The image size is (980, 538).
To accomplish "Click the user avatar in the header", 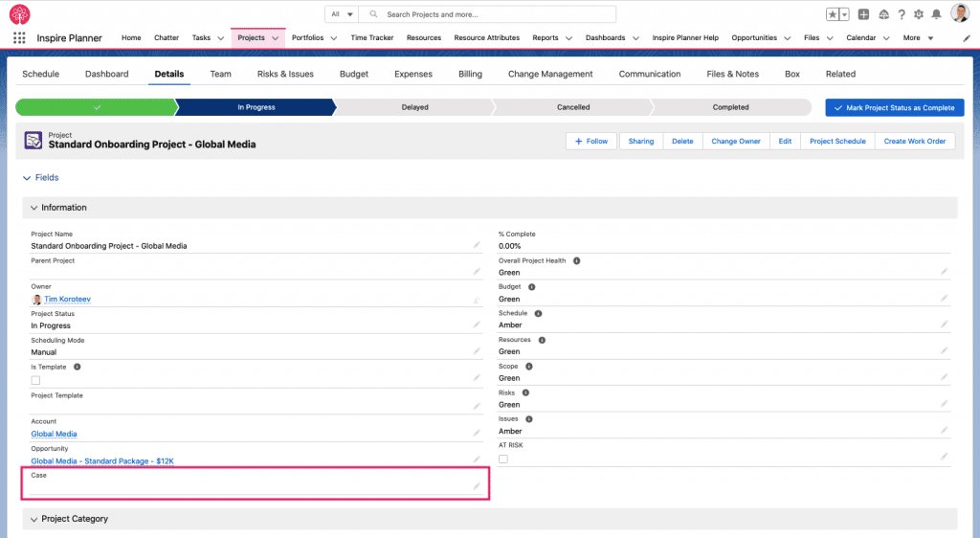I will click(960, 13).
